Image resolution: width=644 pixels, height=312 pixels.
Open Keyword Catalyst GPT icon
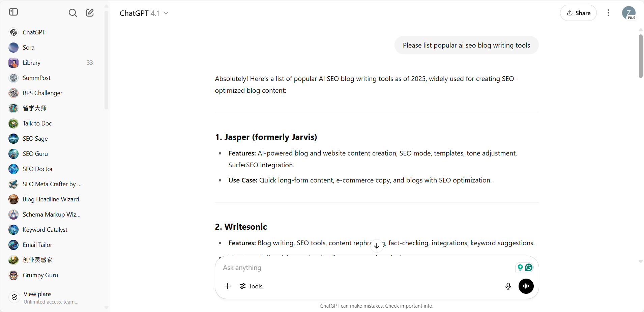click(x=13, y=230)
